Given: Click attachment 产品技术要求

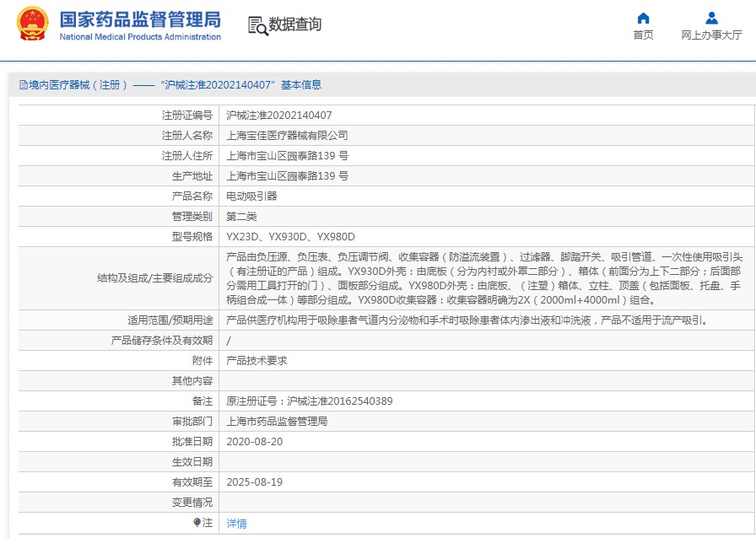Looking at the screenshot, I should coord(256,361).
